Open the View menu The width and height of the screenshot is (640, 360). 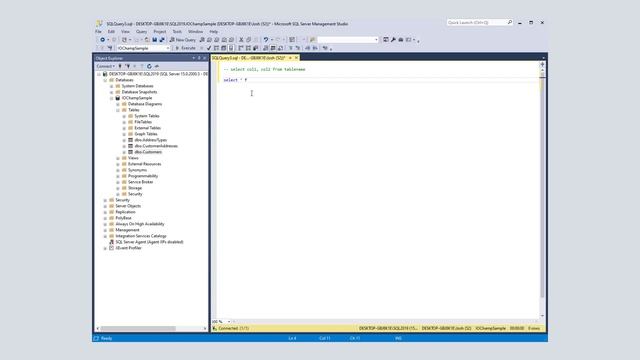125,31
